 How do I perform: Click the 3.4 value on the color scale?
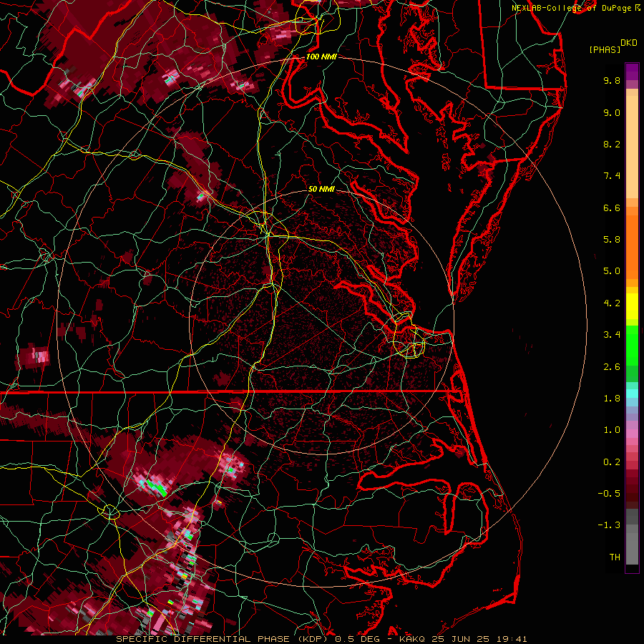pyautogui.click(x=612, y=335)
